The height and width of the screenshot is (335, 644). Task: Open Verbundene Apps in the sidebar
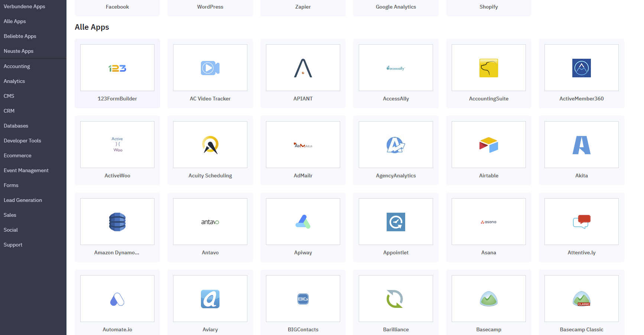point(25,6)
